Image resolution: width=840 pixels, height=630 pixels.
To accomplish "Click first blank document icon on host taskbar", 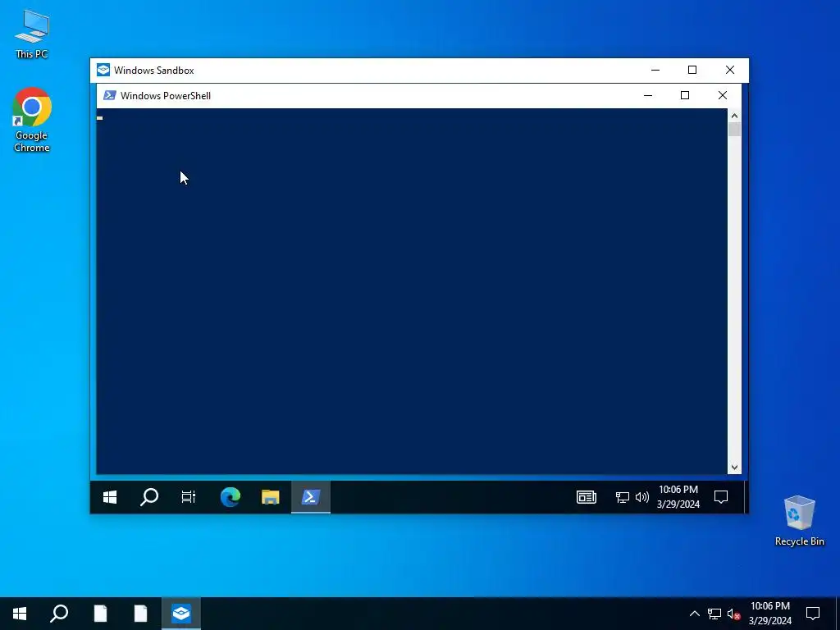I will click(100, 614).
